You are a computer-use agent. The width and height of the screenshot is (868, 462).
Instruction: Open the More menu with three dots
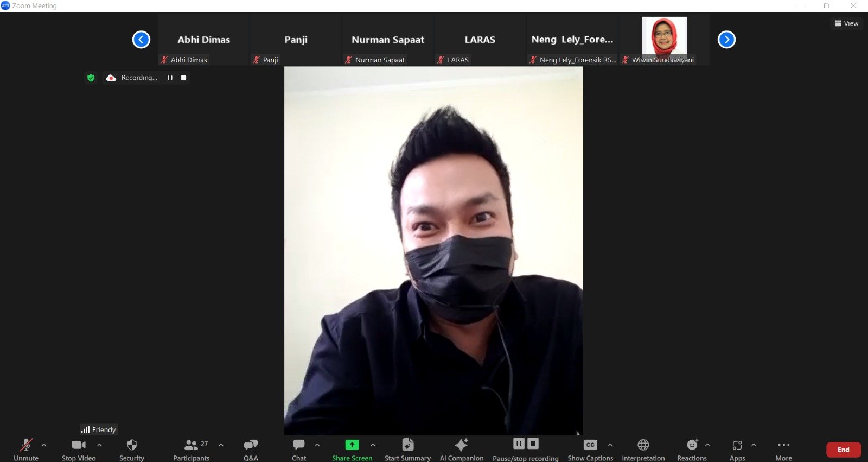[784, 449]
